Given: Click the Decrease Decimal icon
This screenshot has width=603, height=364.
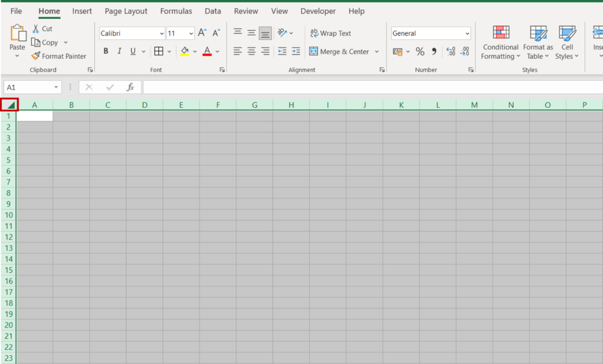Looking at the screenshot, I should [465, 52].
